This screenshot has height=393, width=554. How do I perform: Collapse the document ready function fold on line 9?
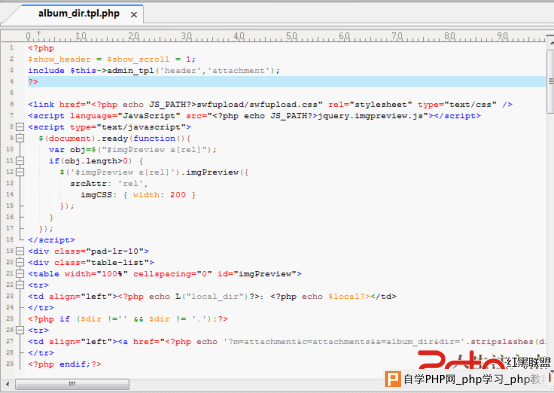click(x=20, y=138)
